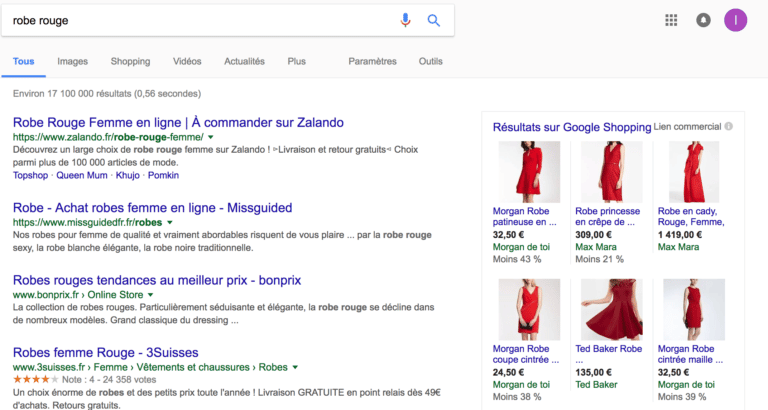The image size is (768, 410).
Task: Click the Ted Baker seller name
Action: point(596,385)
